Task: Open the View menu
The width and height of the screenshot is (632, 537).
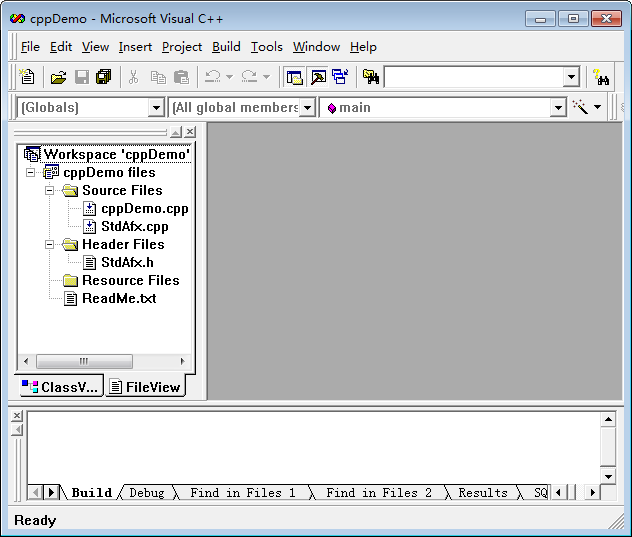Action: 95,47
